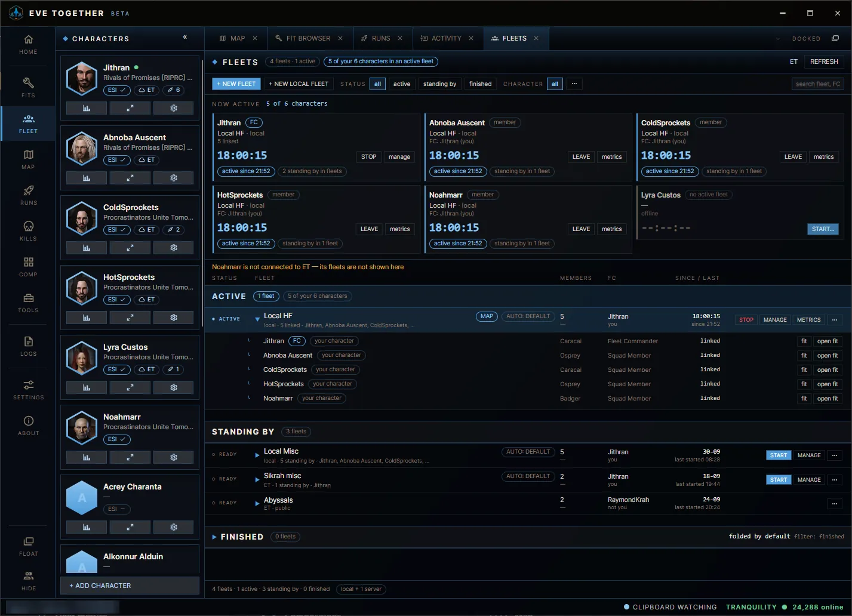Click the search fleet, FC field
Image resolution: width=852 pixels, height=616 pixels.
pyautogui.click(x=818, y=84)
